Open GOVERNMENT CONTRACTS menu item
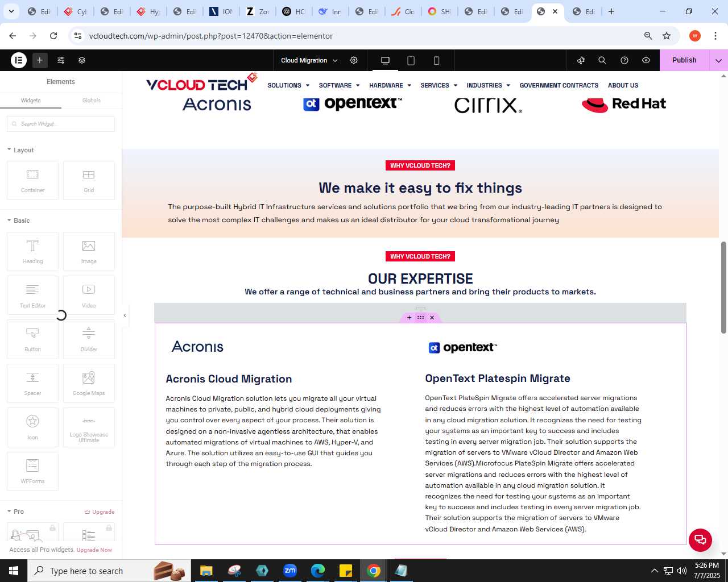Viewport: 728px width, 582px height. coord(559,85)
